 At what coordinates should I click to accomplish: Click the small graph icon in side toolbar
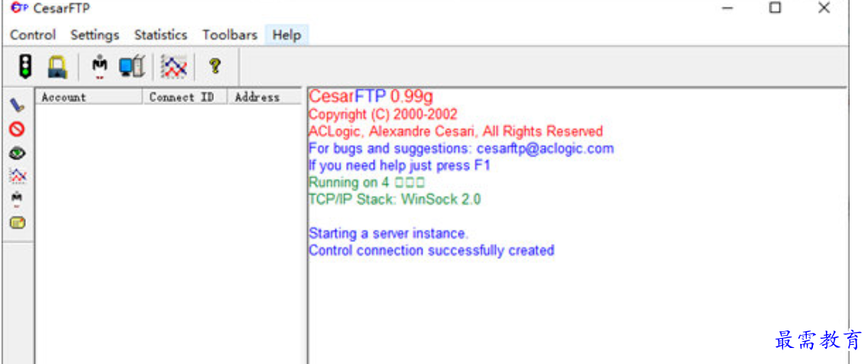pos(18,176)
